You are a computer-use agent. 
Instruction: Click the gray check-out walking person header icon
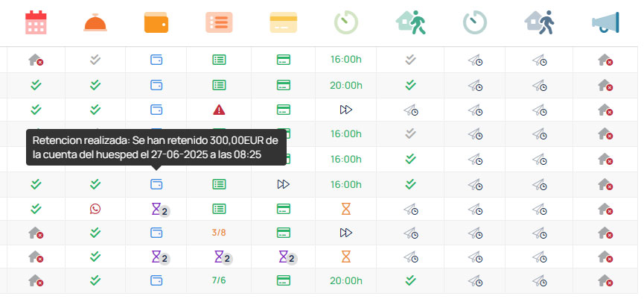(539, 22)
